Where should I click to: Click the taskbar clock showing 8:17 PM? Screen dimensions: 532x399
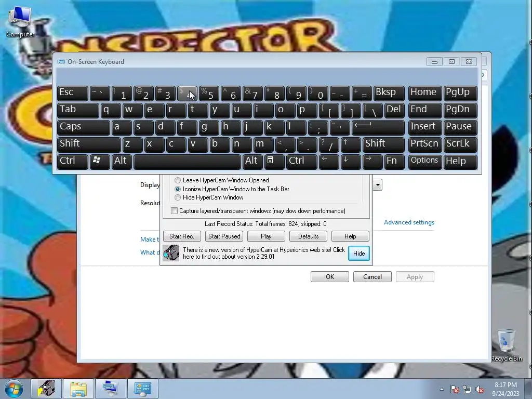pyautogui.click(x=506, y=389)
